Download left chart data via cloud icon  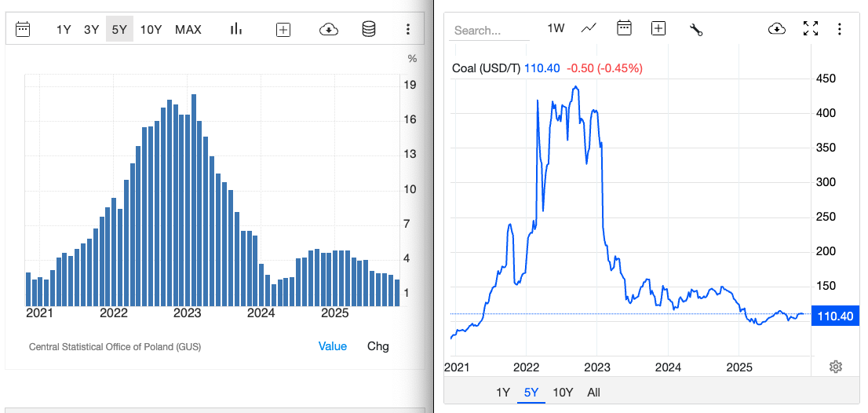(x=329, y=30)
